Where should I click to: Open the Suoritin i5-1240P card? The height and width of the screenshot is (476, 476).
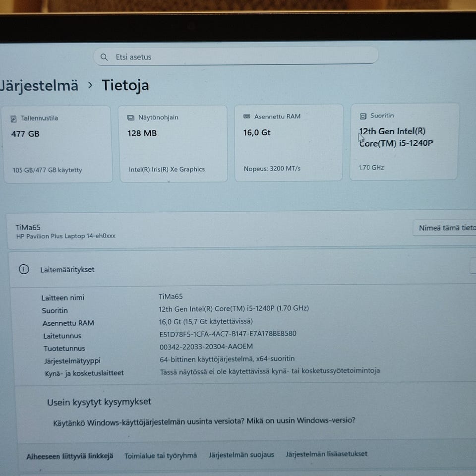(x=404, y=142)
